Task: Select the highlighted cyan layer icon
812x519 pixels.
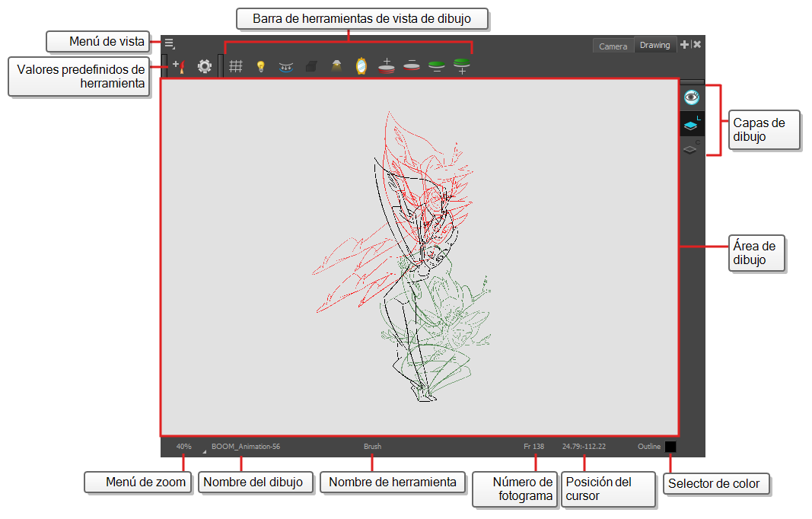Action: (691, 125)
